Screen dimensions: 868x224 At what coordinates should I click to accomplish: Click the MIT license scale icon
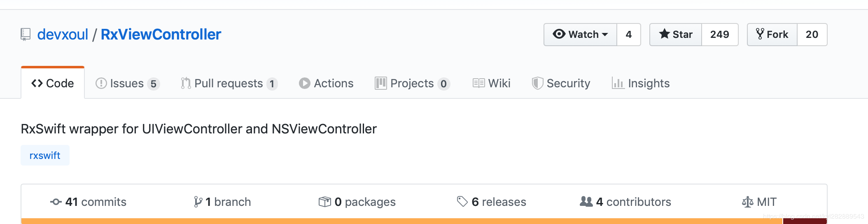[747, 202]
